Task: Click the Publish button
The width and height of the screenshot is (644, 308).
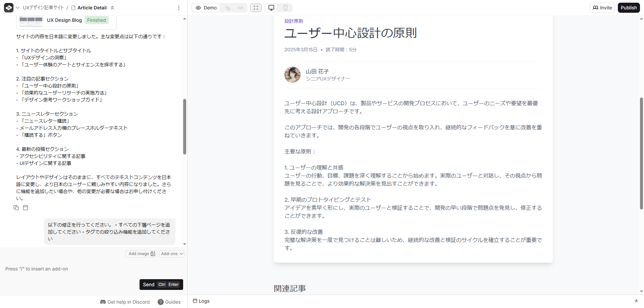Action: [628, 8]
